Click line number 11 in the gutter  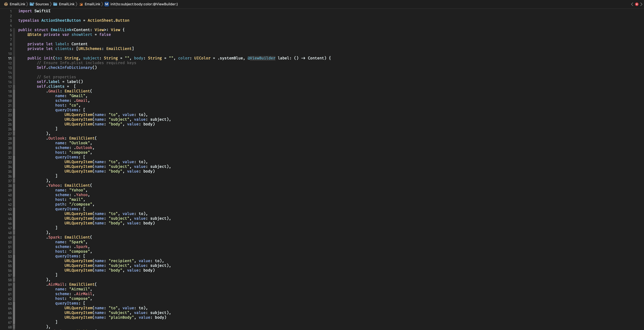10,58
